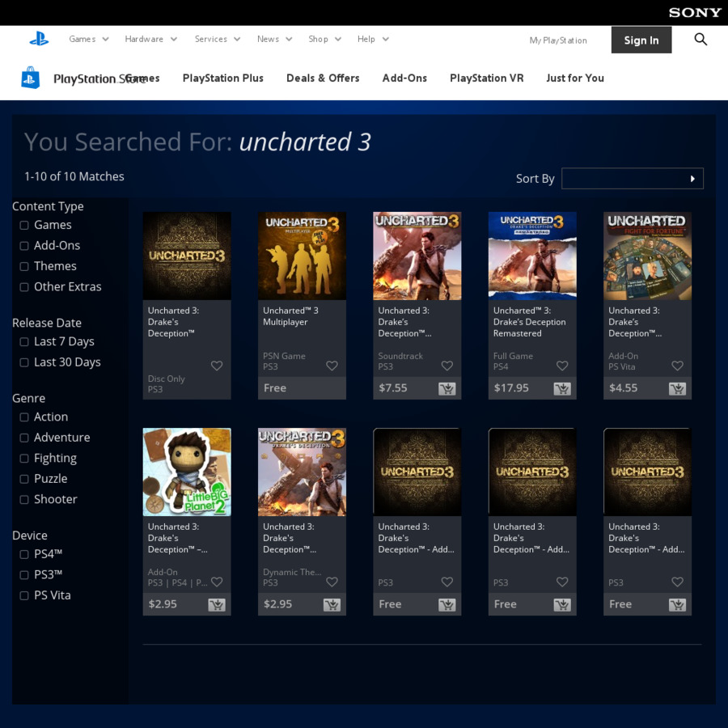Select the Action genre checkbox
The height and width of the screenshot is (728, 728).
(x=24, y=417)
